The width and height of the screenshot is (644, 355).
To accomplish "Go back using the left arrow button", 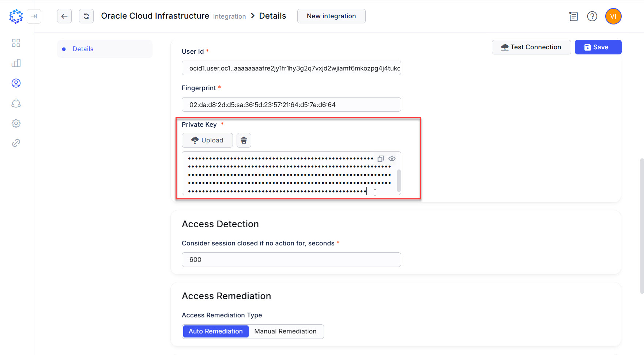I will (x=64, y=16).
